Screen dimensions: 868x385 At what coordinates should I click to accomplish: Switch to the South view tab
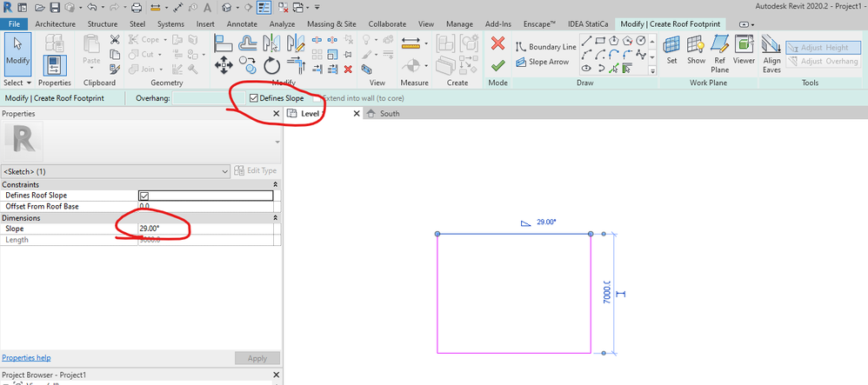(x=390, y=113)
